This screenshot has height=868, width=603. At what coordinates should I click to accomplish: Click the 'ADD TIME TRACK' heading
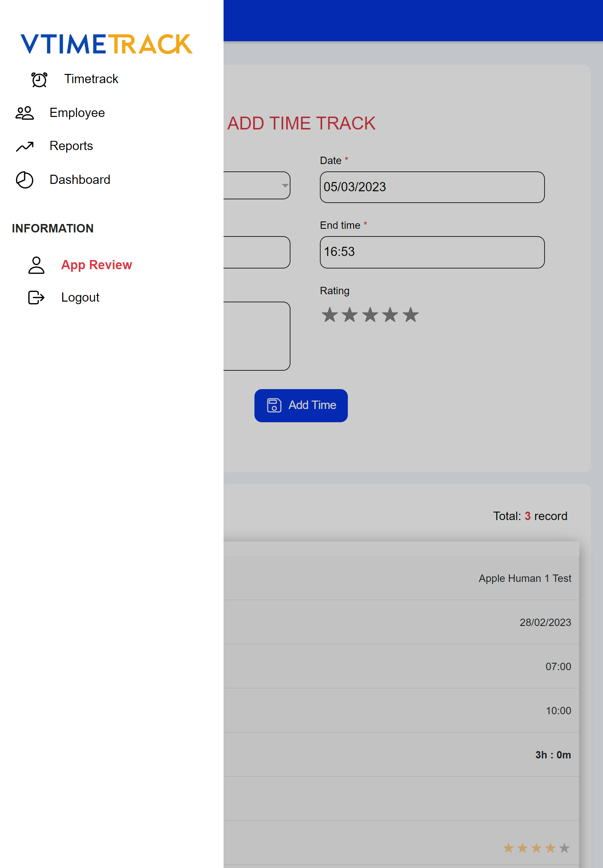click(x=301, y=124)
